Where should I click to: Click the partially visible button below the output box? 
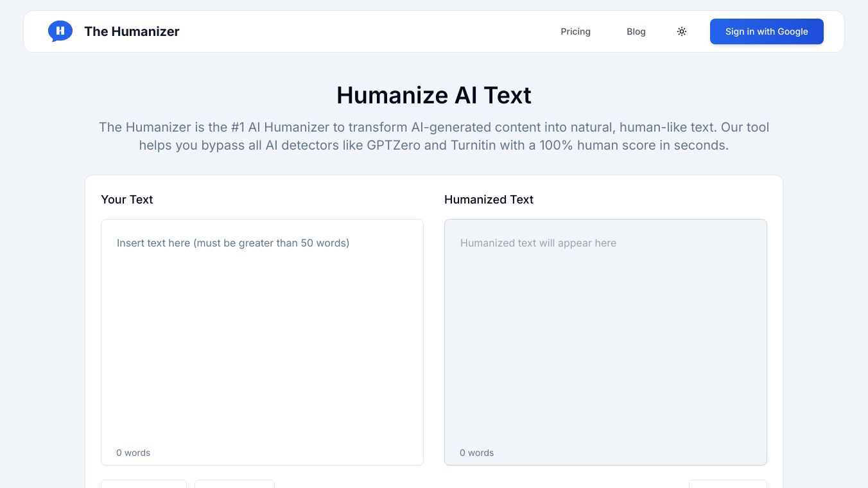pos(727,484)
